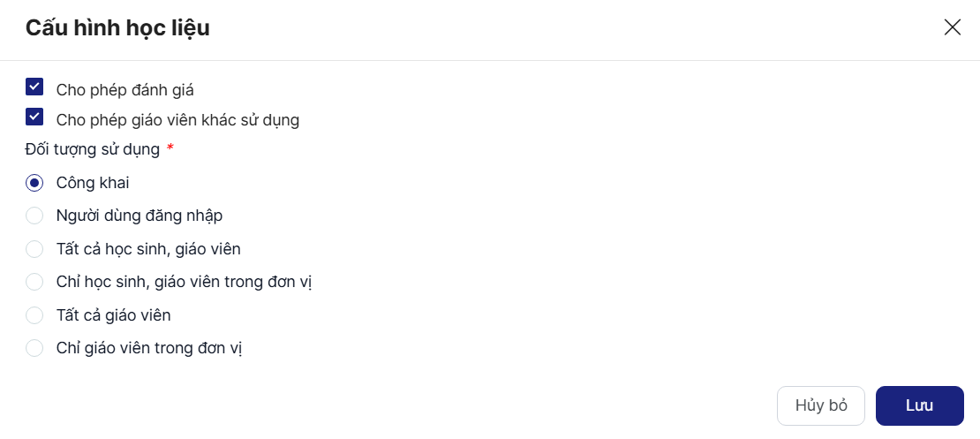Click the "Cho phép đánh giá" label text
This screenshot has width=980, height=439.
click(x=124, y=89)
